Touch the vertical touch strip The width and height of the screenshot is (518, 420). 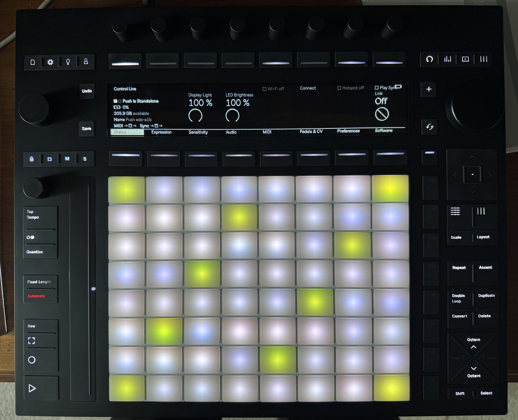pyautogui.click(x=83, y=289)
